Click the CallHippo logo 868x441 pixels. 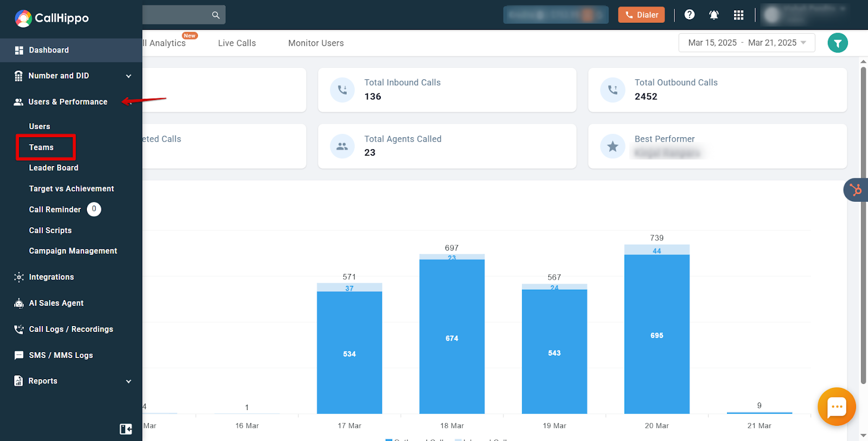click(52, 18)
